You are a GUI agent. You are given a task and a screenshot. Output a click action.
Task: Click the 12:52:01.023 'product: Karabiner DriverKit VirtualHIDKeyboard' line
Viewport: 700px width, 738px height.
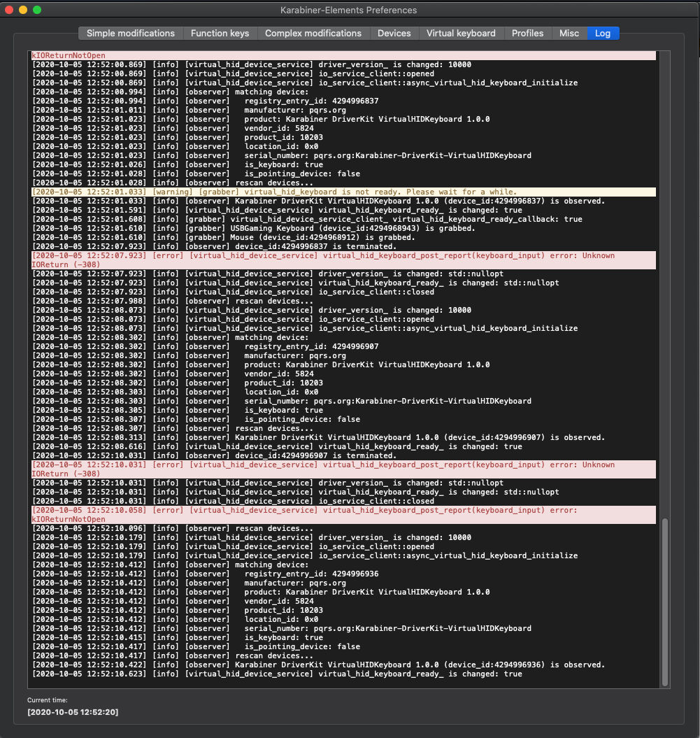point(261,119)
